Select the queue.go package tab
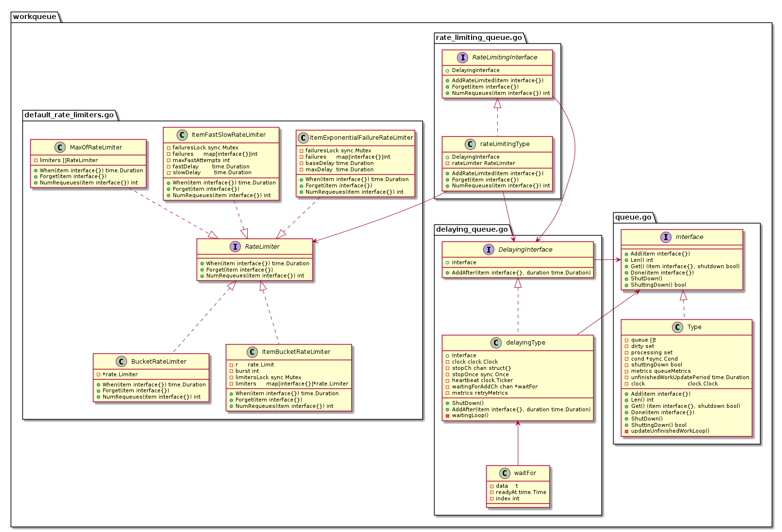 click(x=633, y=217)
